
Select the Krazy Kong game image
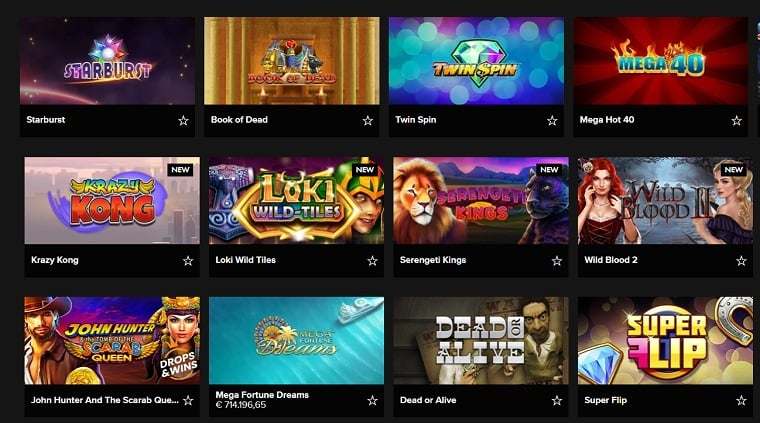[x=112, y=200]
